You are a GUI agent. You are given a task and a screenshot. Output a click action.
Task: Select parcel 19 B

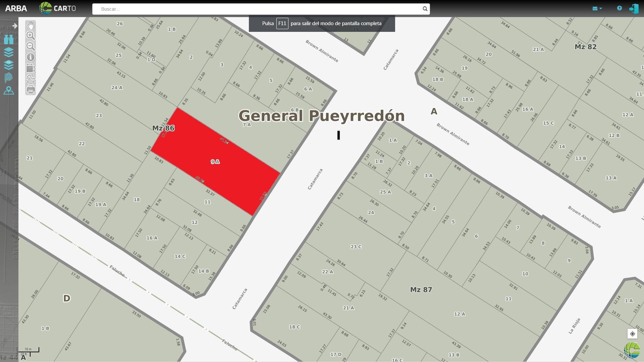pyautogui.click(x=80, y=191)
